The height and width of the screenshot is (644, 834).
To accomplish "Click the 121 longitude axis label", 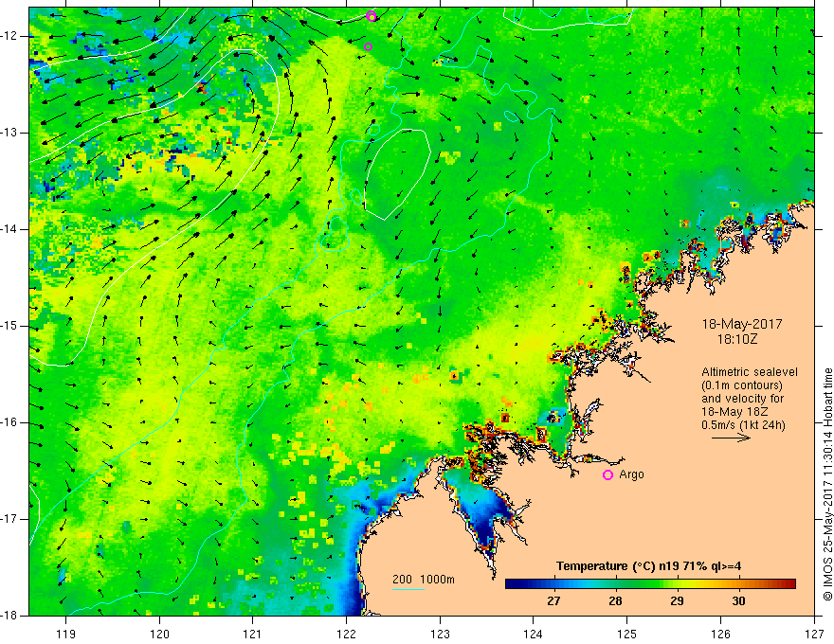I will pos(253,634).
